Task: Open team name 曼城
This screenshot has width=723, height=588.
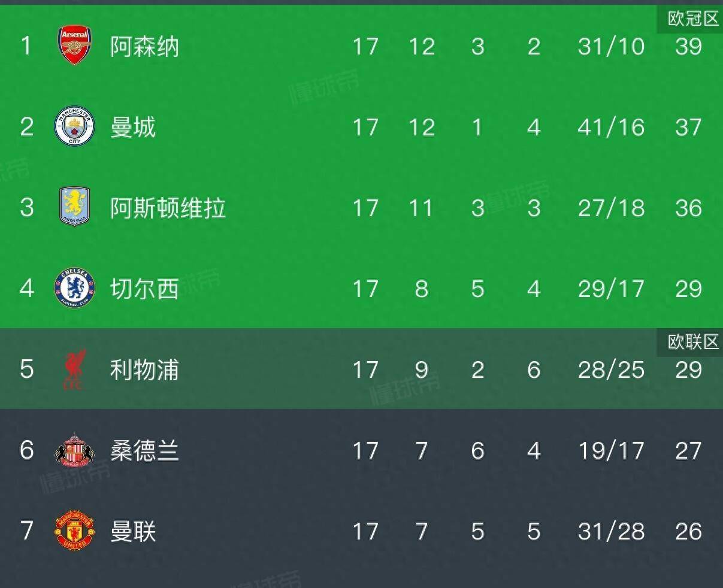Action: tap(133, 127)
